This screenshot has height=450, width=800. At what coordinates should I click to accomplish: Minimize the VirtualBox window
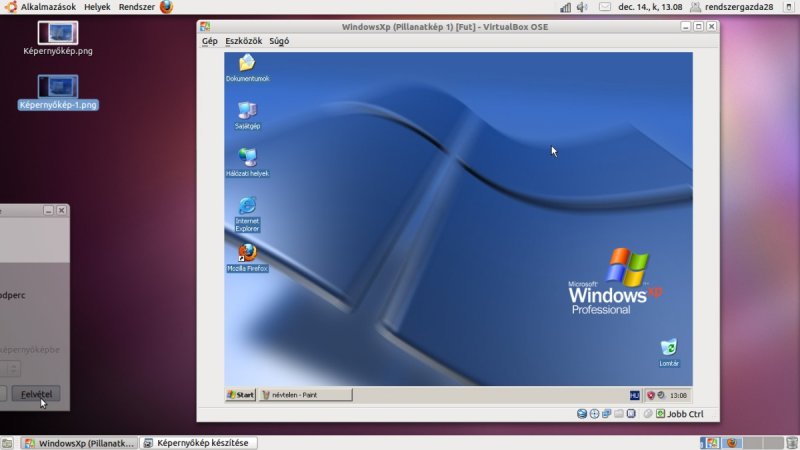[x=686, y=27]
